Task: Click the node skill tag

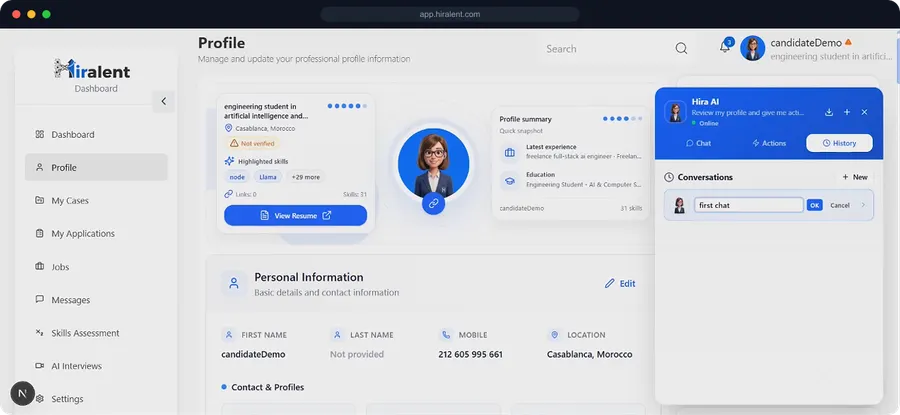Action: (237, 177)
